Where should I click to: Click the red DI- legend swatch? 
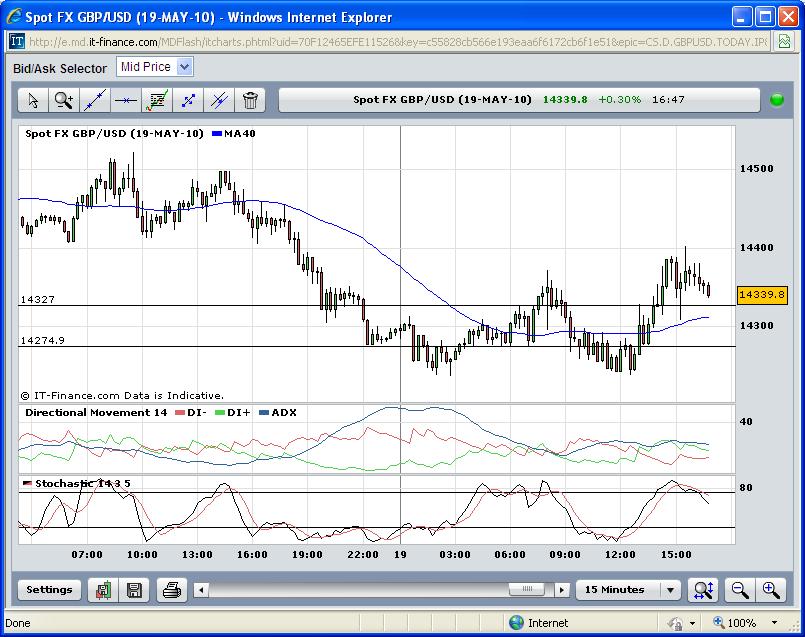[180, 412]
